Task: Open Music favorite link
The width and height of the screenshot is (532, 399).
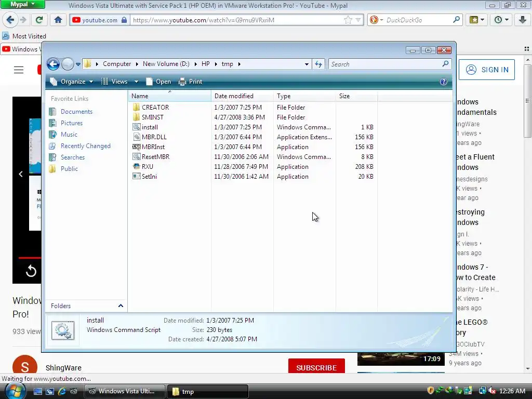Action: click(x=69, y=135)
